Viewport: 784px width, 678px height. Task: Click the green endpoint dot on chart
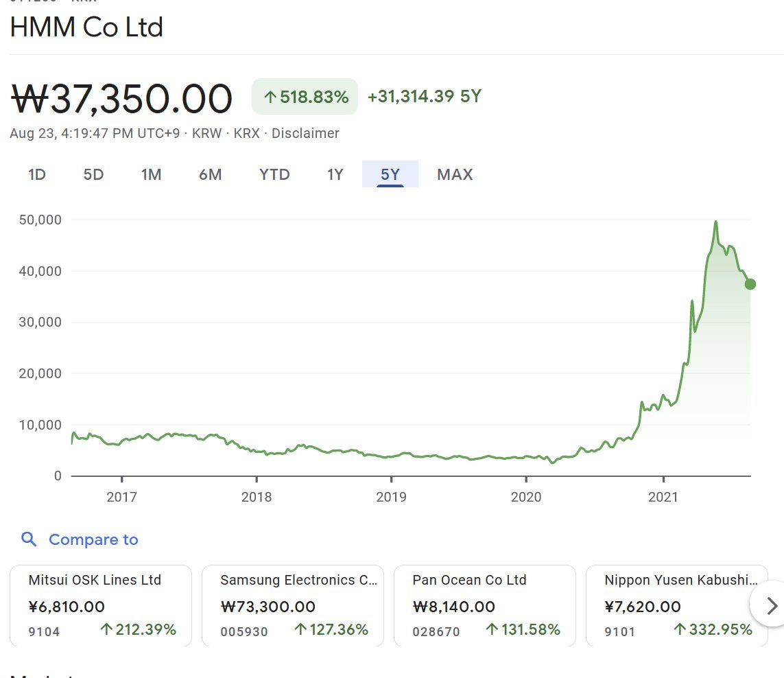pos(750,284)
